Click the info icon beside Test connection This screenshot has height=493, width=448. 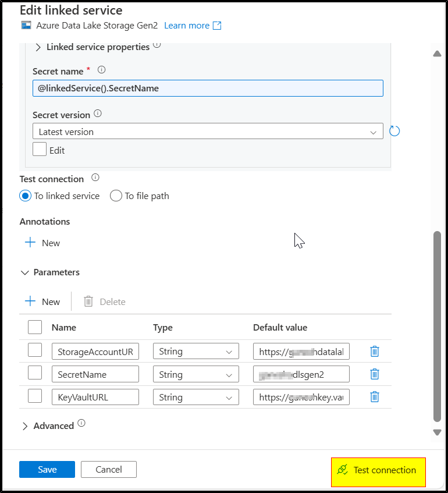95,178
